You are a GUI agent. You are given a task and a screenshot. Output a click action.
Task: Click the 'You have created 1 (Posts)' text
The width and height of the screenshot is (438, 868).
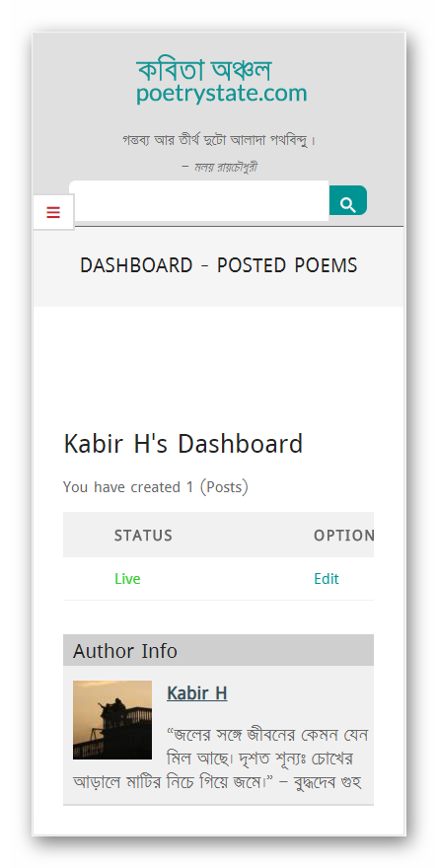(156, 487)
